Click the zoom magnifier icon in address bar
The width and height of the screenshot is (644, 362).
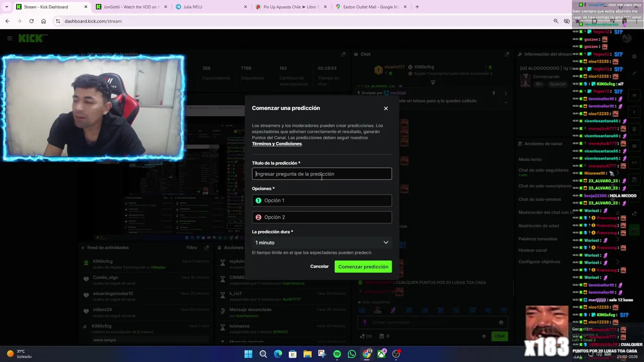[x=555, y=21]
